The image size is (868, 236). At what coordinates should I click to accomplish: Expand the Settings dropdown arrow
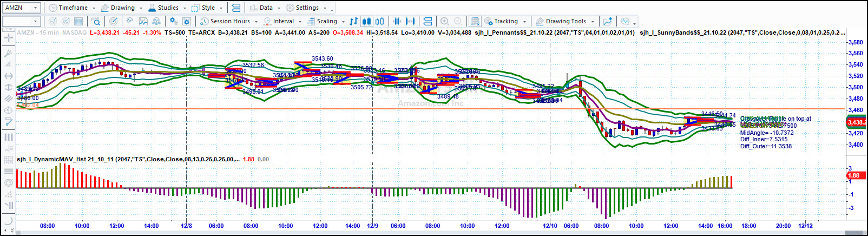pyautogui.click(x=325, y=8)
